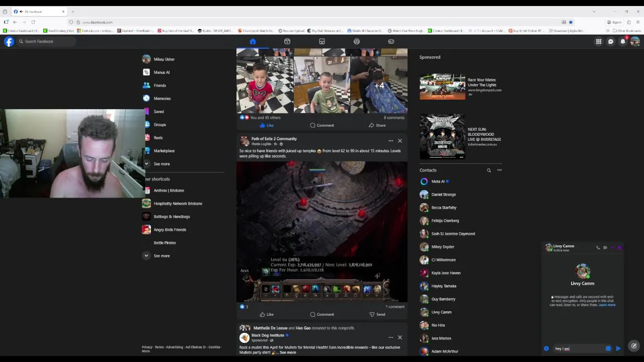The width and height of the screenshot is (644, 362).
Task: Share the barbershop photos post
Action: [x=377, y=125]
